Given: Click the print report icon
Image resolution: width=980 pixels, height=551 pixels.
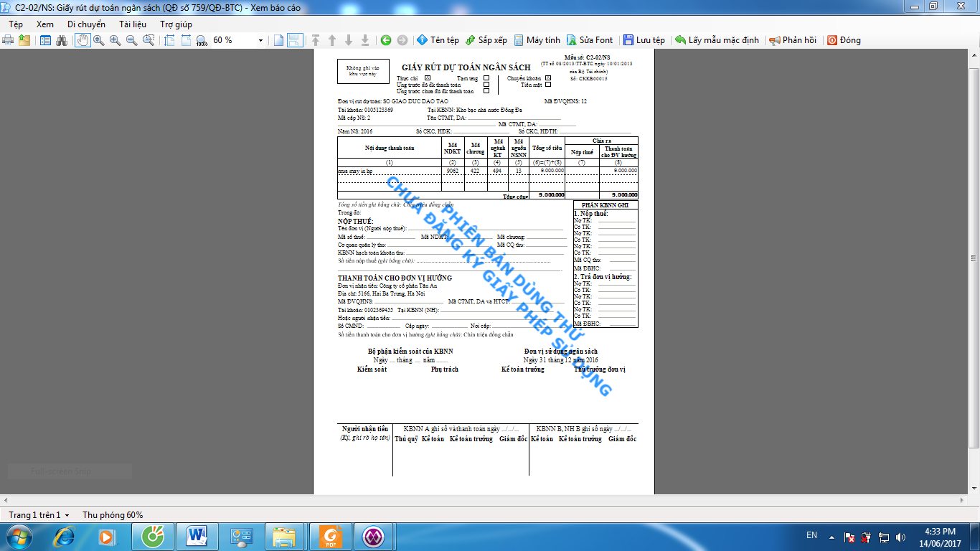Looking at the screenshot, I should coord(8,40).
